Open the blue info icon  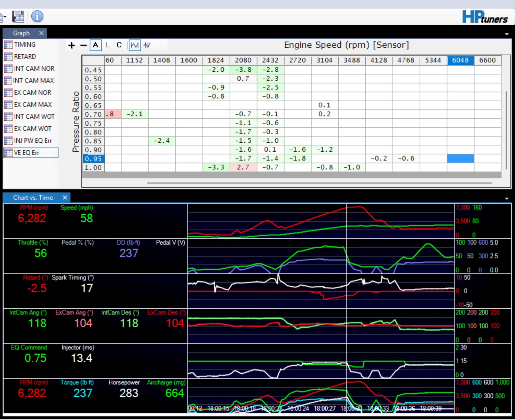click(x=37, y=16)
